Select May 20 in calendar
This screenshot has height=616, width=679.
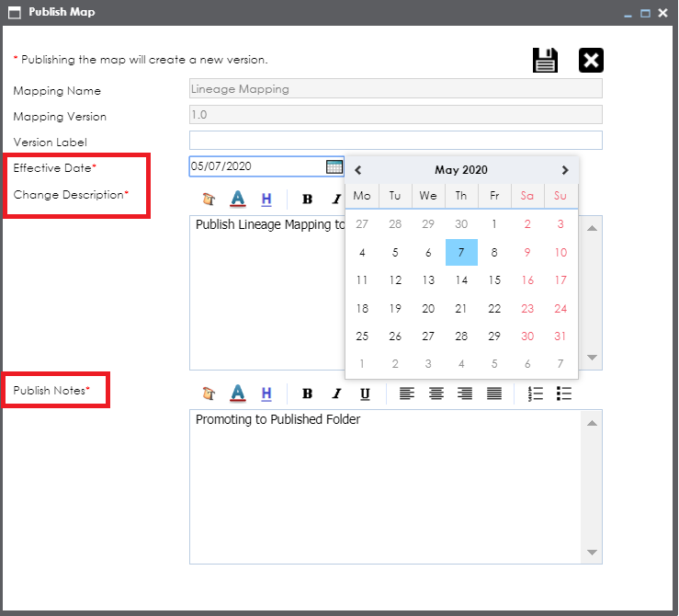[428, 308]
